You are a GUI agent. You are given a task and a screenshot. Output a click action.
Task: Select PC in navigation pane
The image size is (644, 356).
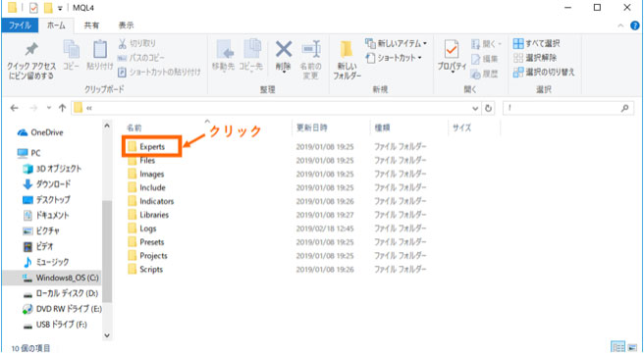pos(28,153)
